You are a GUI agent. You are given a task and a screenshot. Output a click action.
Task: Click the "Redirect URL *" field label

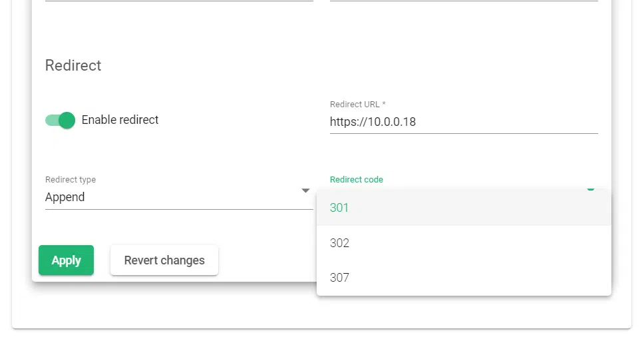click(x=357, y=105)
